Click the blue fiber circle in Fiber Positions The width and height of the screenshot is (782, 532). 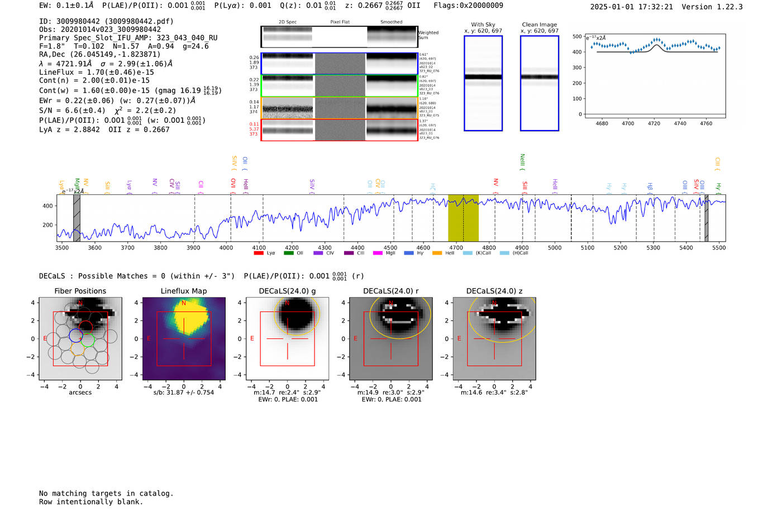click(76, 335)
